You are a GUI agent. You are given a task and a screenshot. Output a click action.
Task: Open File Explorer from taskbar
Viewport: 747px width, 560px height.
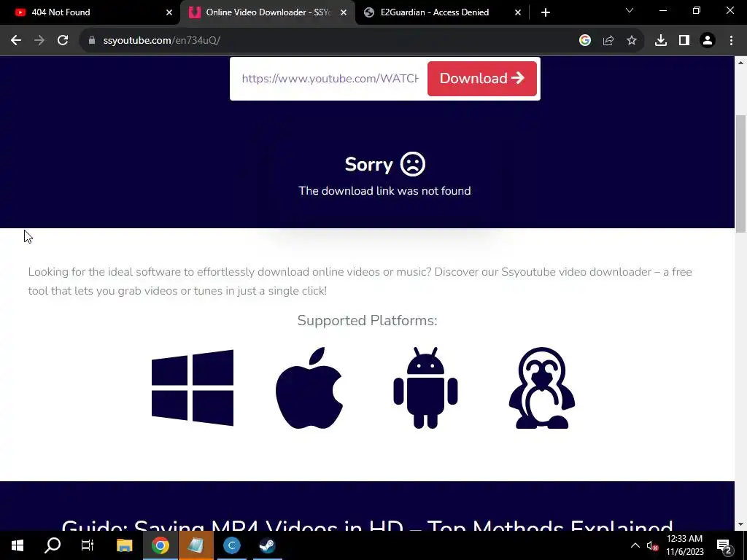[x=124, y=545]
